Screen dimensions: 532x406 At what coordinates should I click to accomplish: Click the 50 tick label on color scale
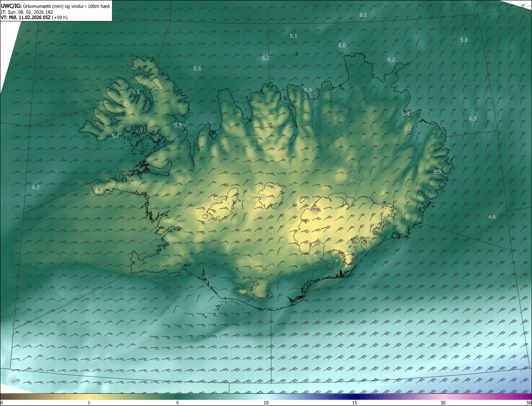[529, 403]
